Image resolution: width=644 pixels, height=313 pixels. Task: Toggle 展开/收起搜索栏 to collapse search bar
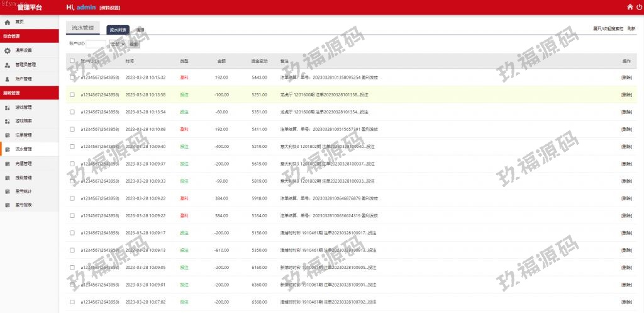click(x=608, y=29)
